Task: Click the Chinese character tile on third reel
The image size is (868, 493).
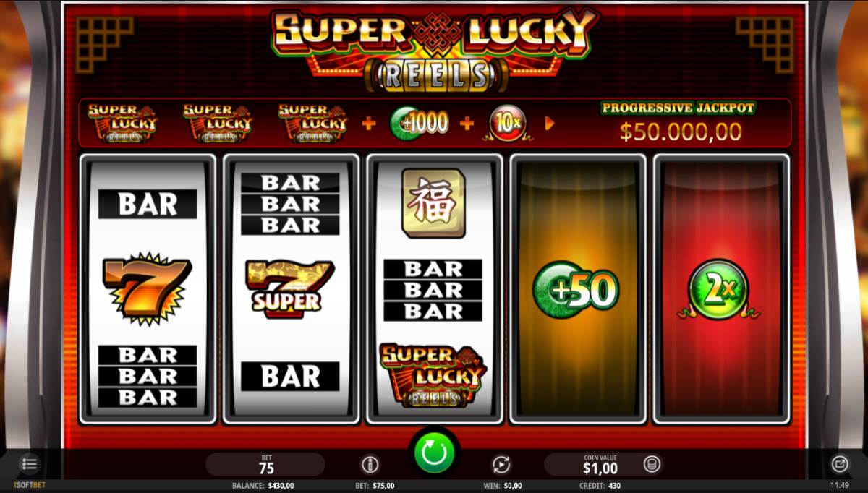Action: pos(434,203)
